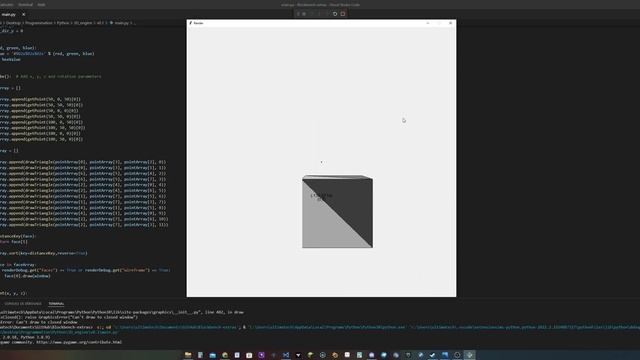
Task: Step over using the debug toolbar
Action: coord(311,14)
